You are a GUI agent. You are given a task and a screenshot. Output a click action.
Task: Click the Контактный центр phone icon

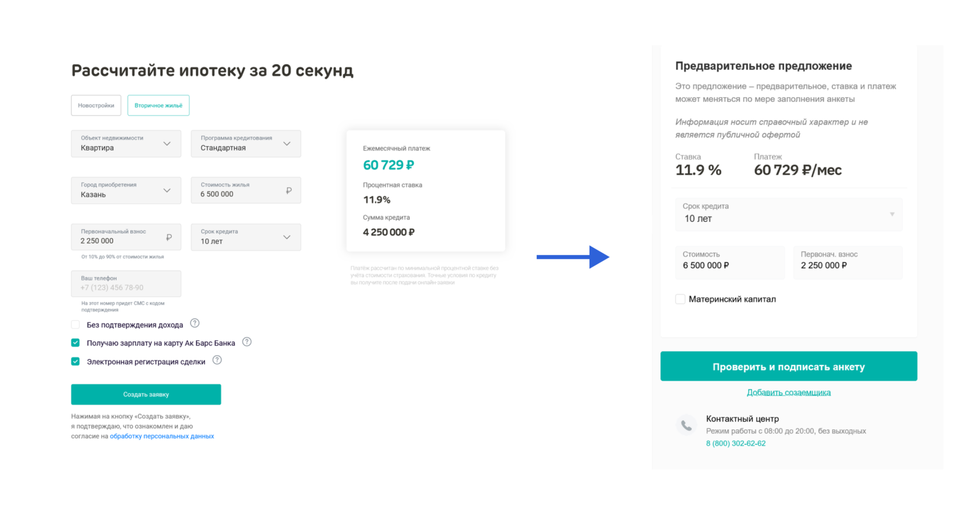coord(687,426)
